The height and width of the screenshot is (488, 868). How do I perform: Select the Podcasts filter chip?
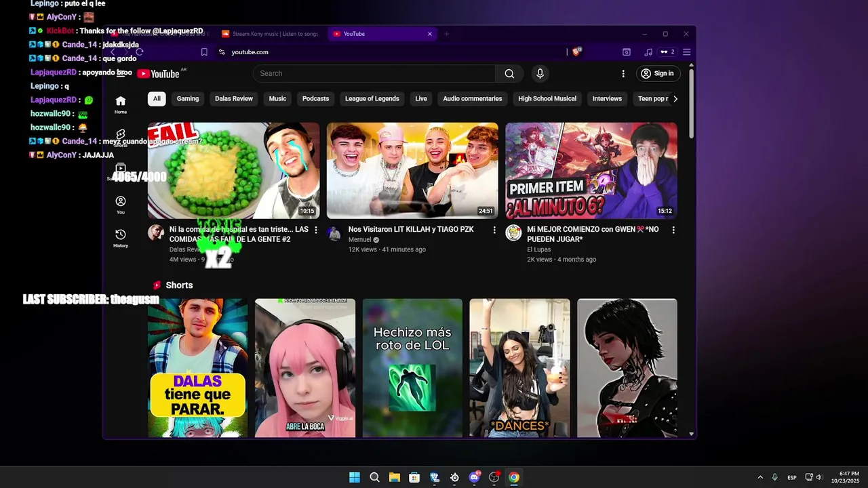(315, 99)
